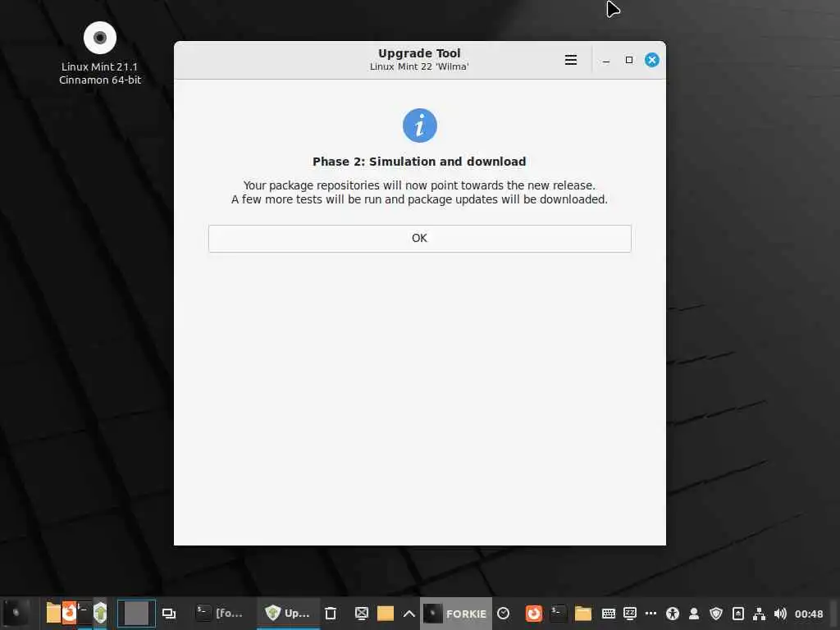Launch Firefox from the taskbar's grouped launchers
This screenshot has width=840, height=630.
(69, 613)
